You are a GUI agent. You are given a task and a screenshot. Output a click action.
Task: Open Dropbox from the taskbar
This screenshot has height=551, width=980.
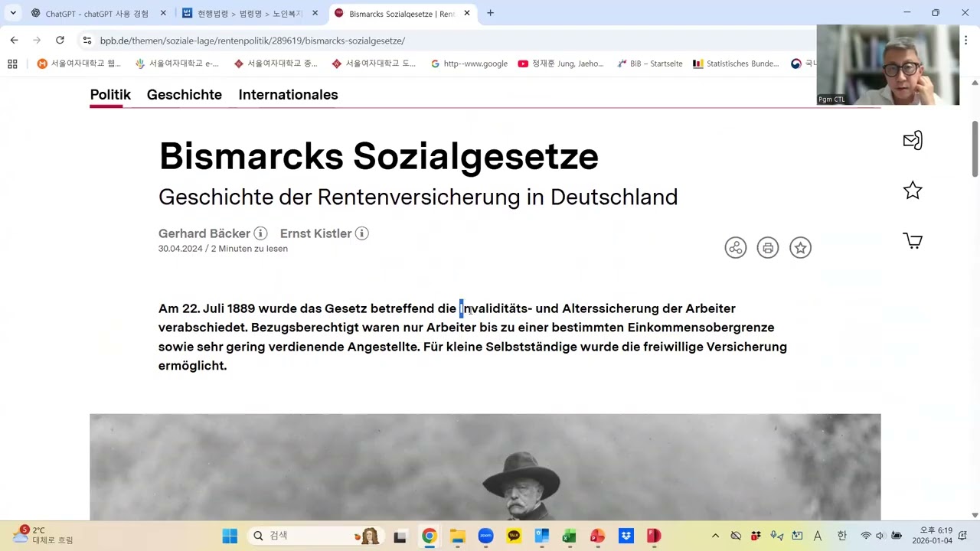[626, 536]
